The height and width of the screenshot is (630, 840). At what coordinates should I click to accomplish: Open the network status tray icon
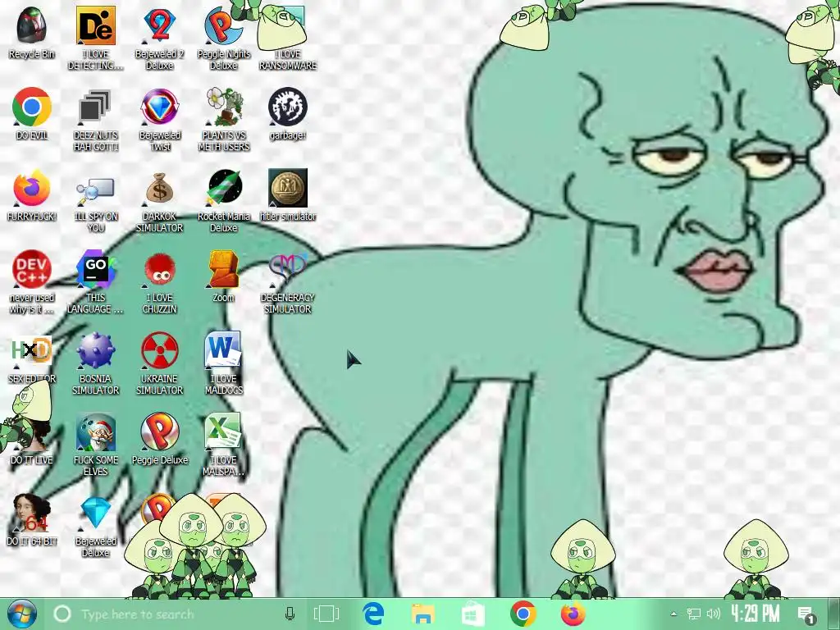(x=694, y=614)
